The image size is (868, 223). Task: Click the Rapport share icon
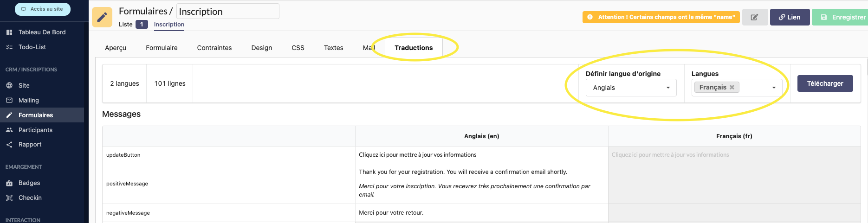[x=9, y=145]
